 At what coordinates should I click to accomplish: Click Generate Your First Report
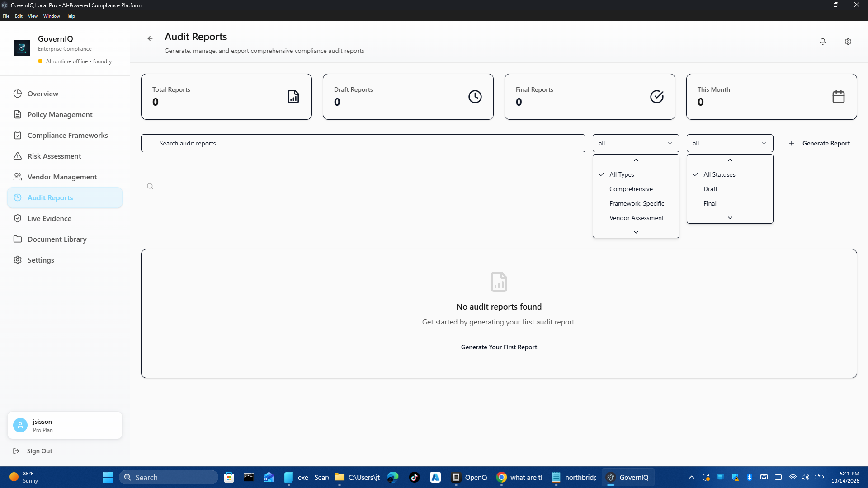click(x=499, y=347)
